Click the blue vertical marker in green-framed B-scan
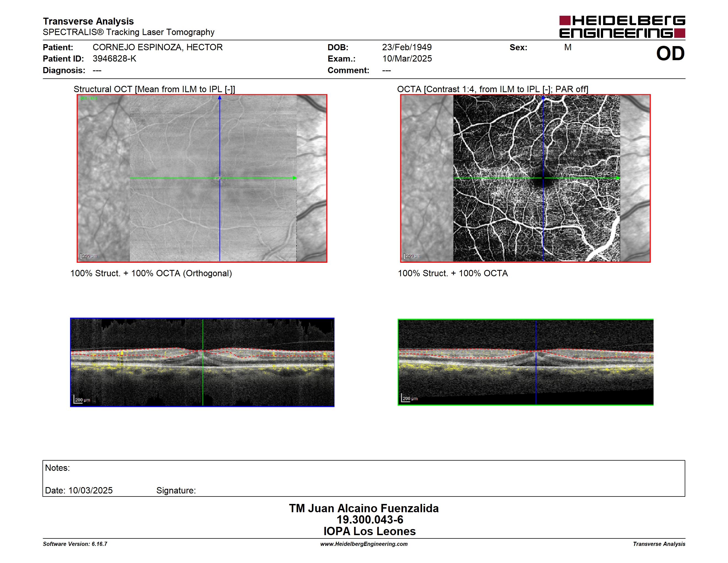 [x=536, y=362]
